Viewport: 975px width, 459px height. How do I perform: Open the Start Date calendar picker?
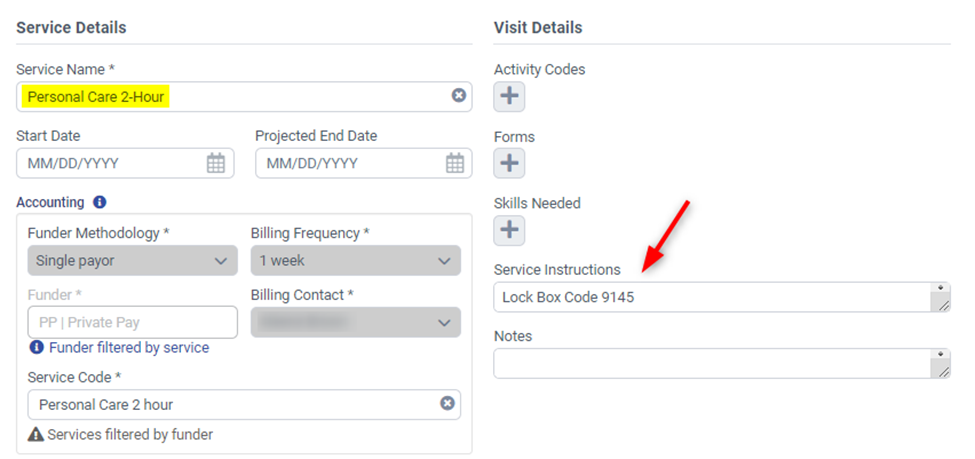(216, 163)
